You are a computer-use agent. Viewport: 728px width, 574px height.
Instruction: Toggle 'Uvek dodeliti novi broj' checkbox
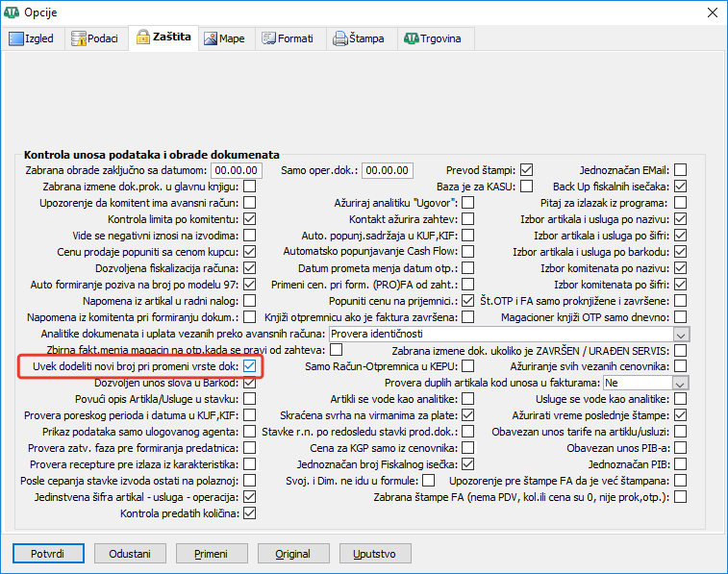coord(249,366)
